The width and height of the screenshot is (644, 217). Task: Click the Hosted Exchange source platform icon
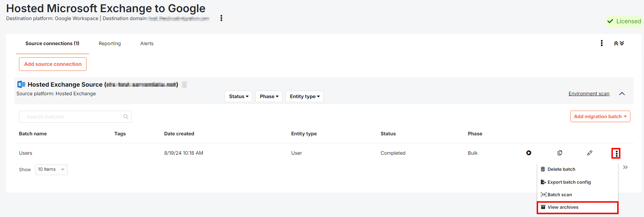point(21,85)
